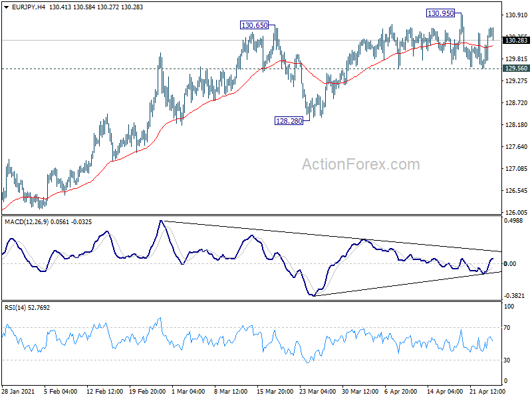The width and height of the screenshot is (532, 399).
Task: Click the RSI 100 scale label
Action: [509, 307]
